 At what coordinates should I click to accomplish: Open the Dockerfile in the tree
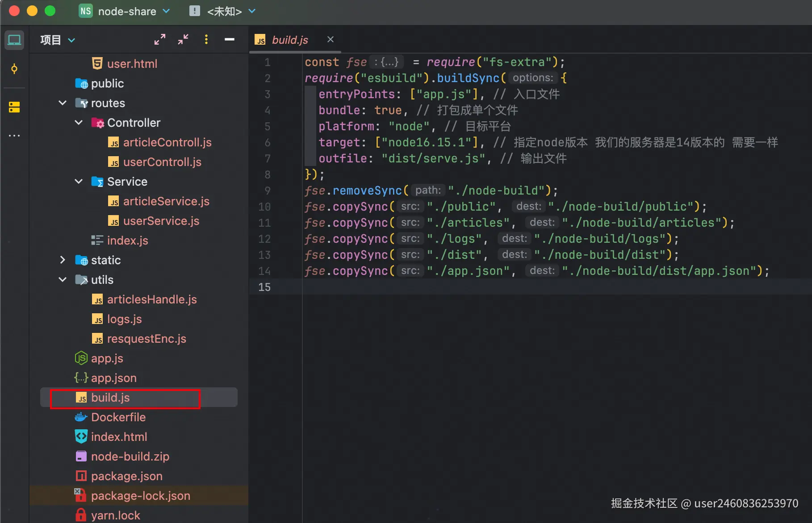click(x=118, y=417)
